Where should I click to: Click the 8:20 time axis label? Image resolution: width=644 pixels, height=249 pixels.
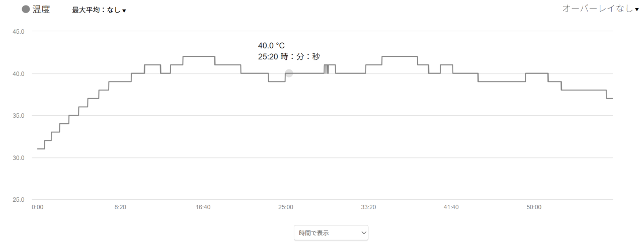pyautogui.click(x=120, y=207)
